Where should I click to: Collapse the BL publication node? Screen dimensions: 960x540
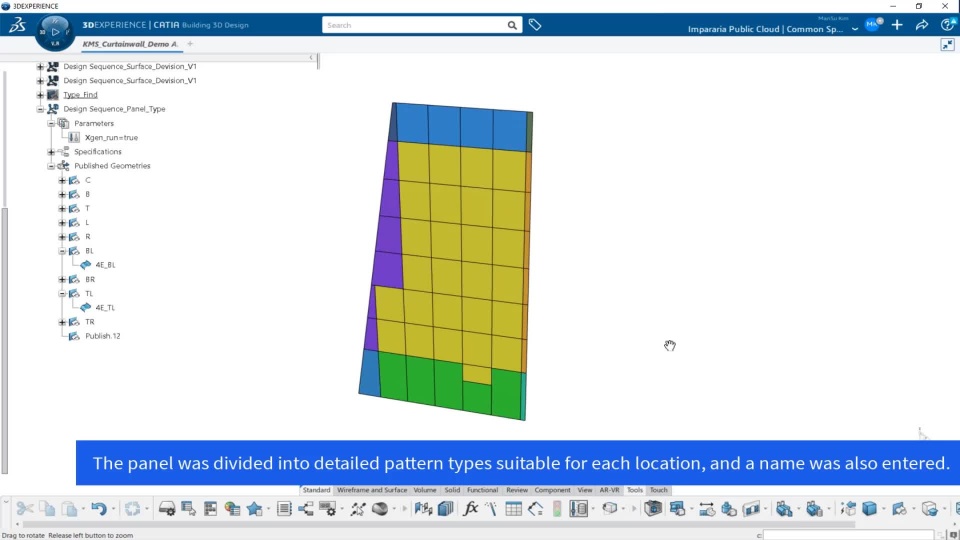click(62, 251)
